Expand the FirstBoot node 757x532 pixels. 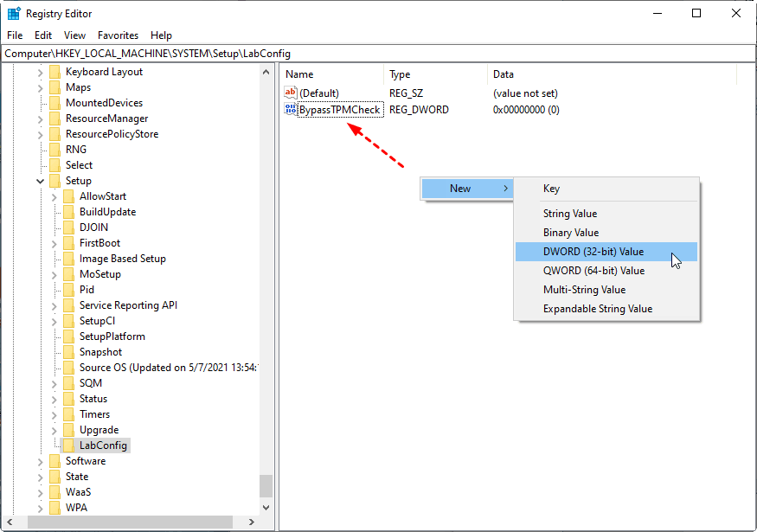[x=54, y=244]
